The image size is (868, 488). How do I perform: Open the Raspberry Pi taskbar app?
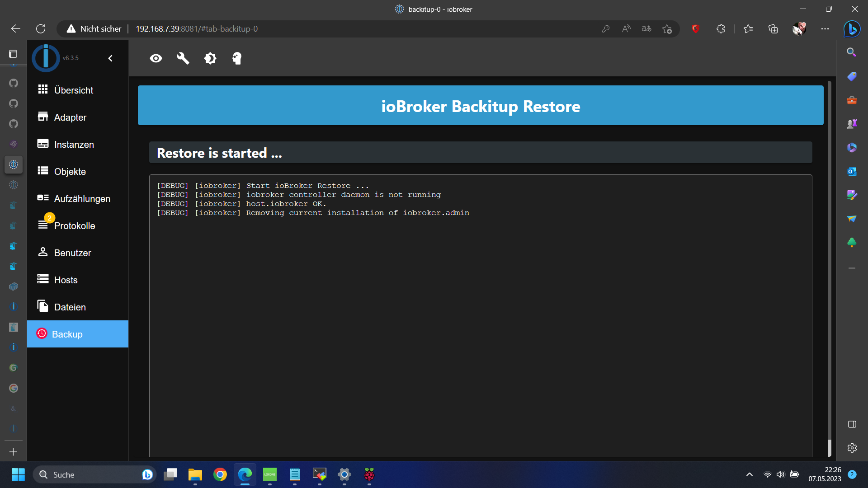pos(369,474)
